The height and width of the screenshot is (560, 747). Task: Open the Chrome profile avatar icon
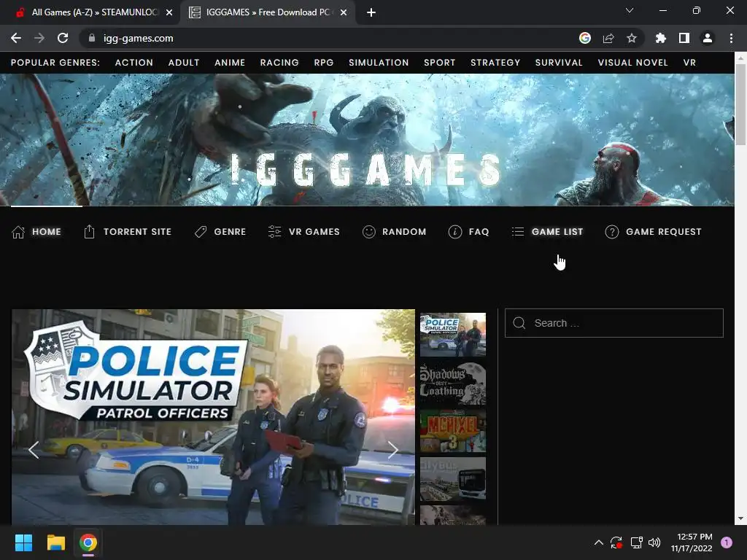(x=708, y=38)
